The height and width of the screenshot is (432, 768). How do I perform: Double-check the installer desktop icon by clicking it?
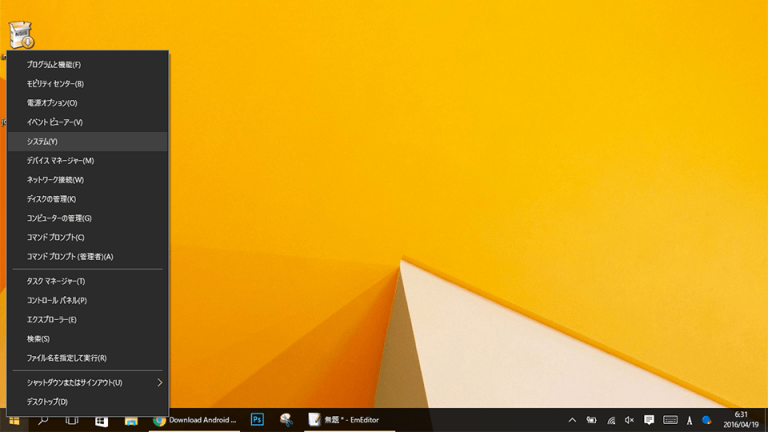[21, 35]
